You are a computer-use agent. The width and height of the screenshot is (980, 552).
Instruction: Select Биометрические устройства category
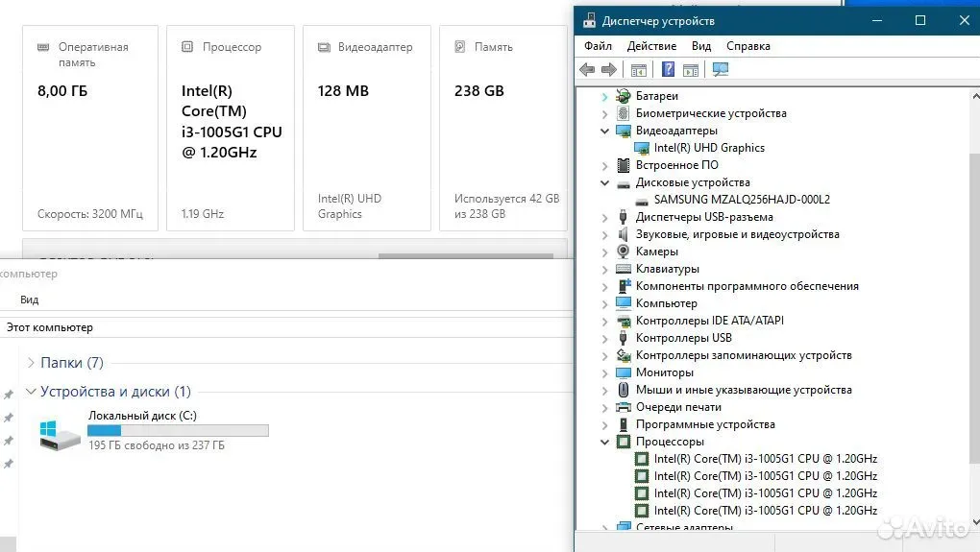tap(711, 113)
